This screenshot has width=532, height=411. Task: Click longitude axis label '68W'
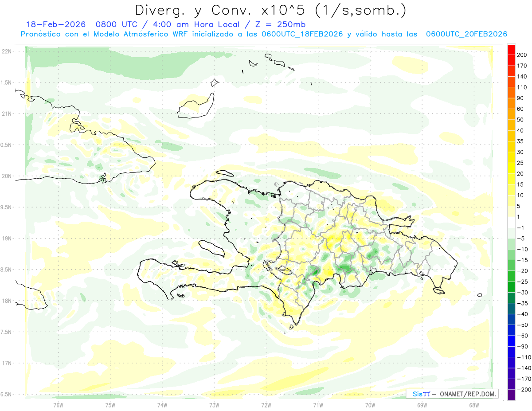pyautogui.click(x=474, y=405)
